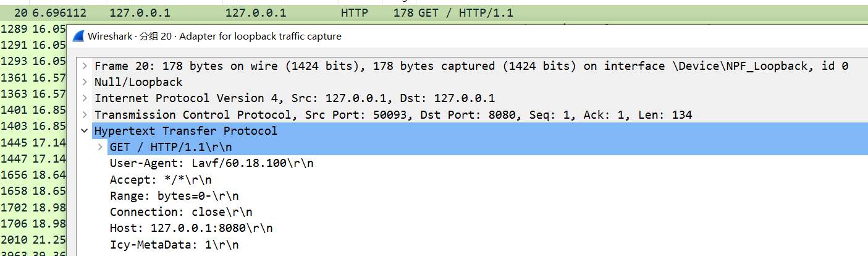Viewport: 868px width, 256px height.
Task: Expand the GET / HTTP/1.1 request line
Action: click(100, 147)
